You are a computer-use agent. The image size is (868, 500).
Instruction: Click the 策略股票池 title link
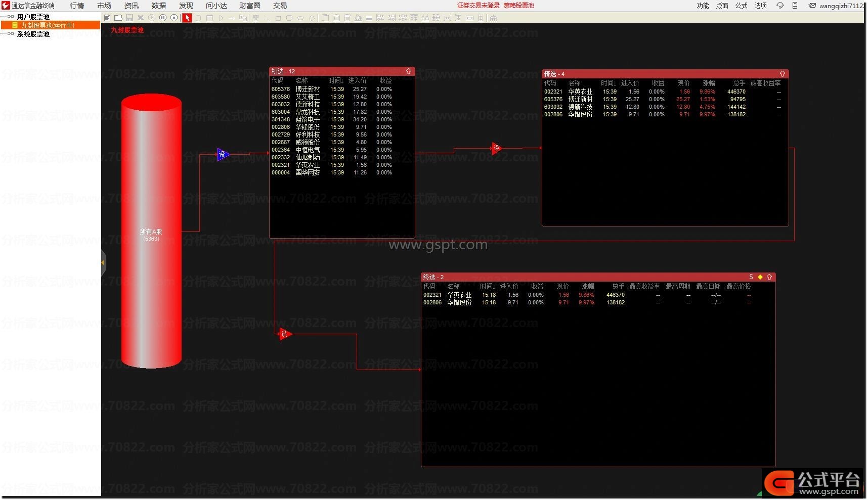click(x=519, y=6)
